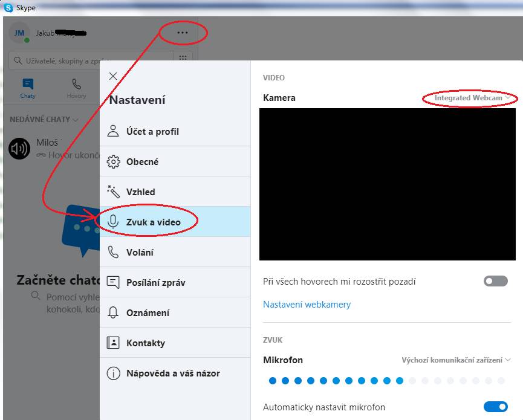The image size is (523, 420).
Task: Click the microphone level indicator dots
Action: point(387,381)
